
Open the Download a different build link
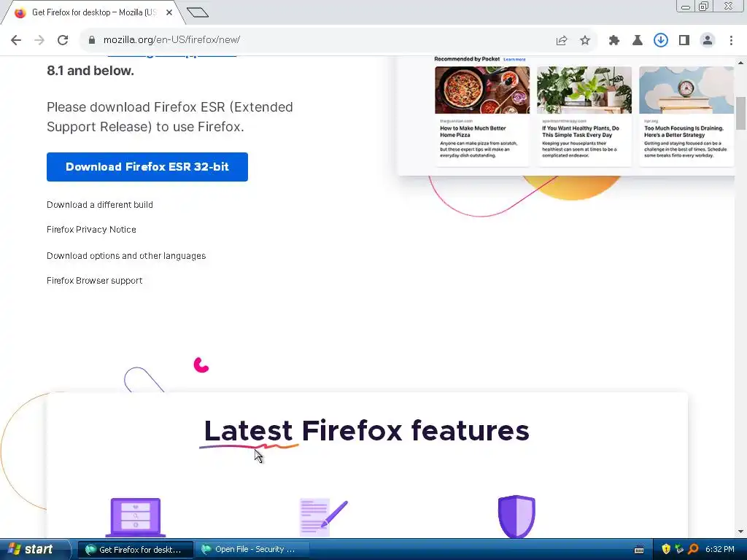(99, 205)
